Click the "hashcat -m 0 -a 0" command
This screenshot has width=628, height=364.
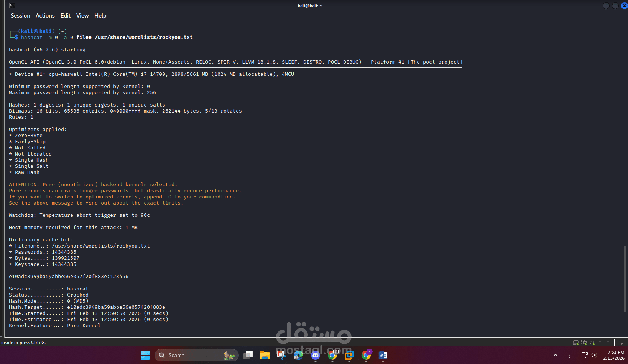[47, 38]
